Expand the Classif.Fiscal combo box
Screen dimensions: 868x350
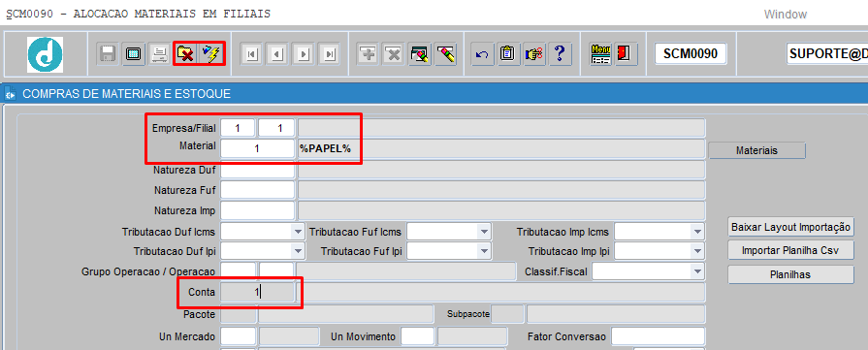click(696, 271)
